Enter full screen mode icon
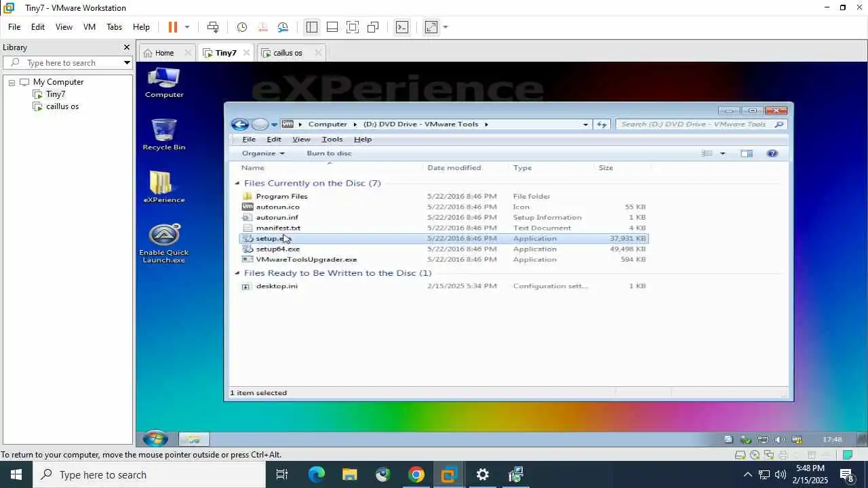This screenshot has height=488, width=868. point(352,27)
